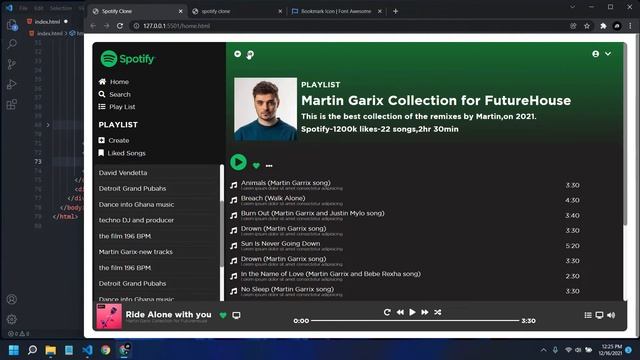This screenshot has width=640, height=360.
Task: Click the next track button
Action: (425, 312)
